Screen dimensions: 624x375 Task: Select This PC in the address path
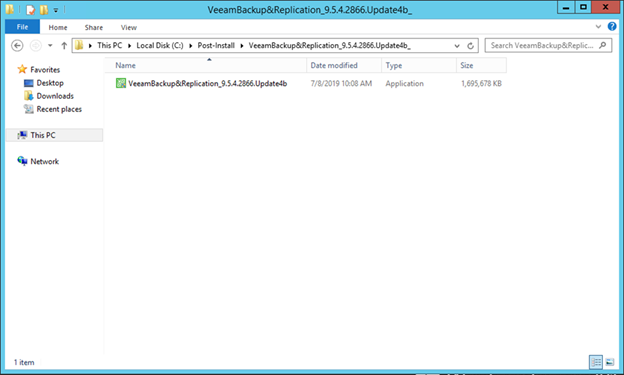click(x=109, y=45)
